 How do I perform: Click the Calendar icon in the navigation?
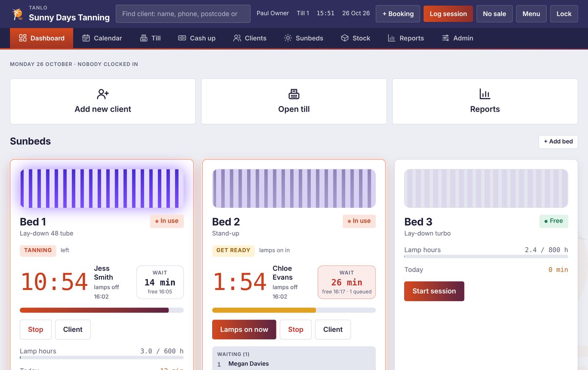click(x=86, y=38)
